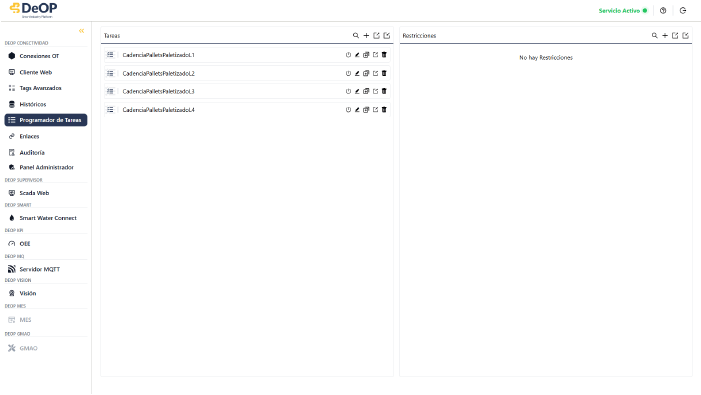Select the CadenciaPalletsPaletizadoL1 task name
The image size is (701, 395).
(x=159, y=55)
